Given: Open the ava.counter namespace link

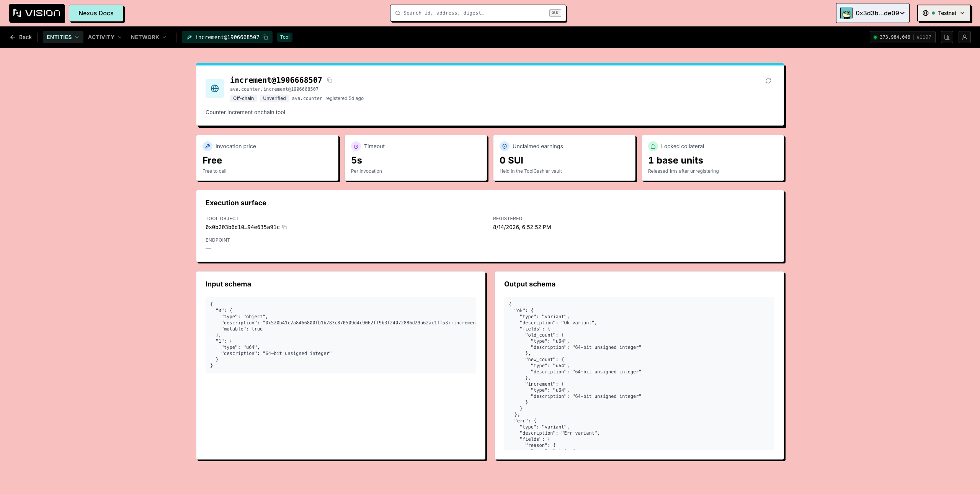Looking at the screenshot, I should tap(307, 98).
